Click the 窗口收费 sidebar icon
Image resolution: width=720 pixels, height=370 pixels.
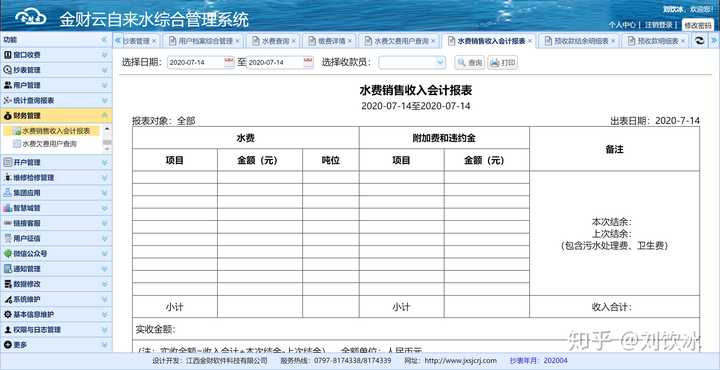[x=7, y=55]
